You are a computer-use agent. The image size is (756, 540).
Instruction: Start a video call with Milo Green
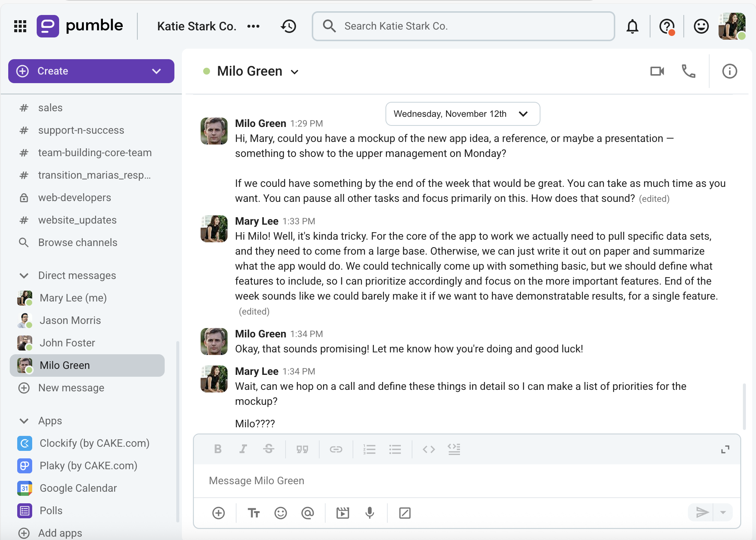click(x=657, y=71)
